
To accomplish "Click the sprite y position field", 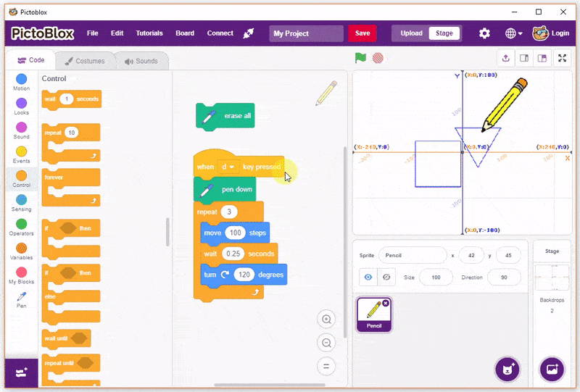I will 509,256.
